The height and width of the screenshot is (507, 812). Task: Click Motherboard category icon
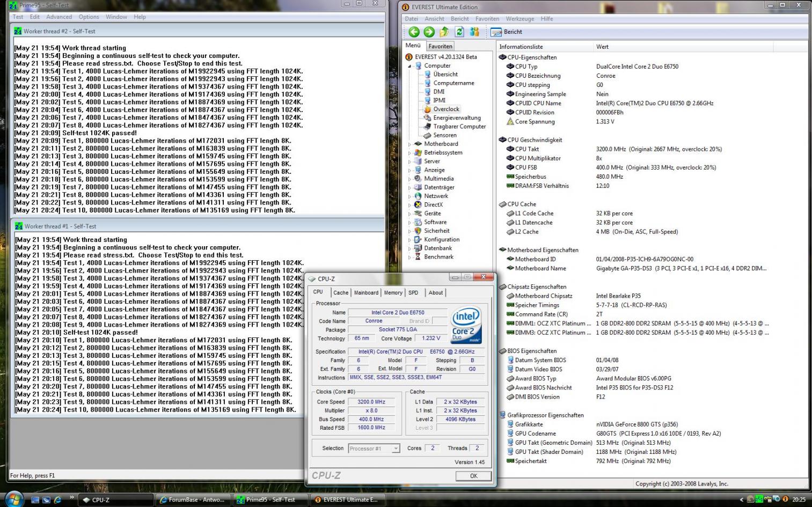[x=418, y=144]
